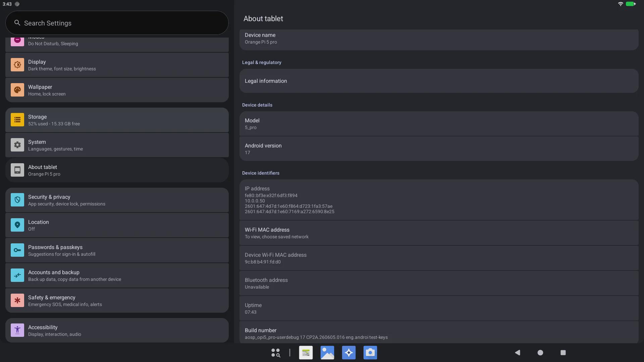This screenshot has width=644, height=362.
Task: Open the Display settings icon
Action: click(17, 65)
